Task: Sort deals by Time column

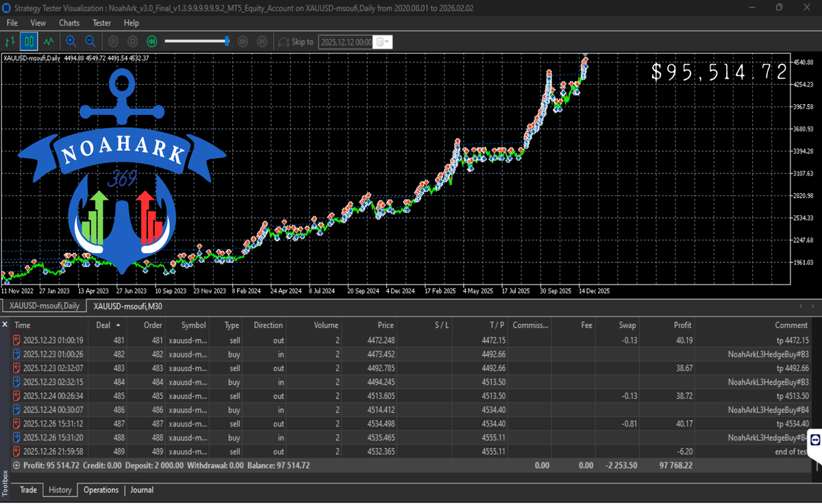Action: (x=23, y=325)
